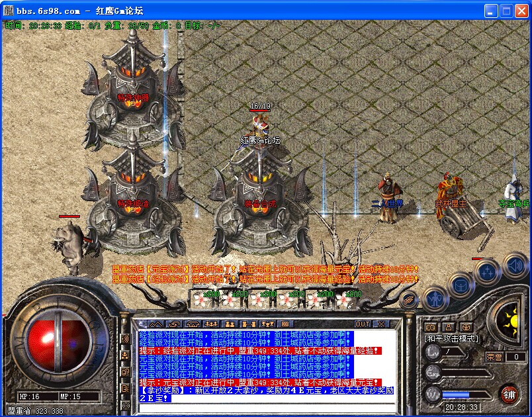The image size is (532, 417).
Task: Toggle the overlapping chat bubbles side icon
Action: point(125,372)
